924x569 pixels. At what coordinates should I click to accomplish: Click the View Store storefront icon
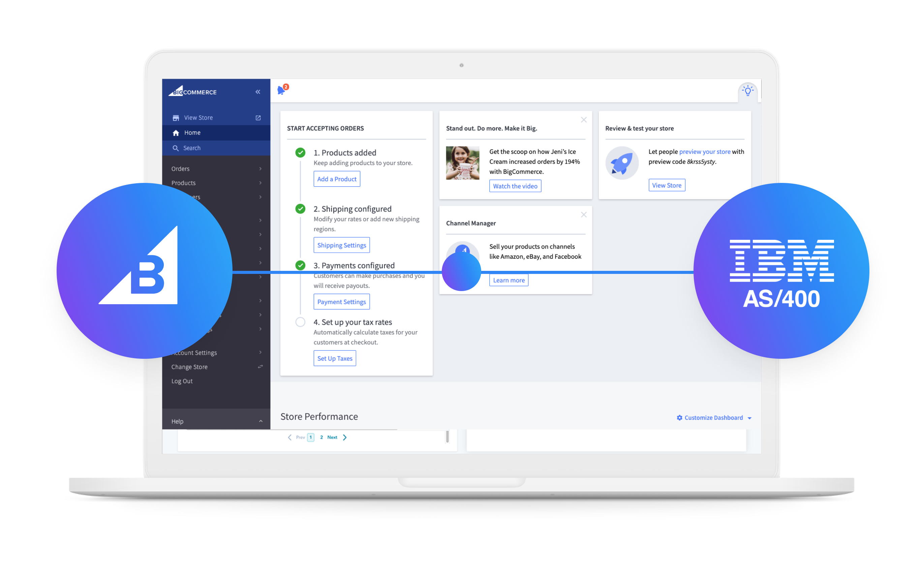(176, 118)
